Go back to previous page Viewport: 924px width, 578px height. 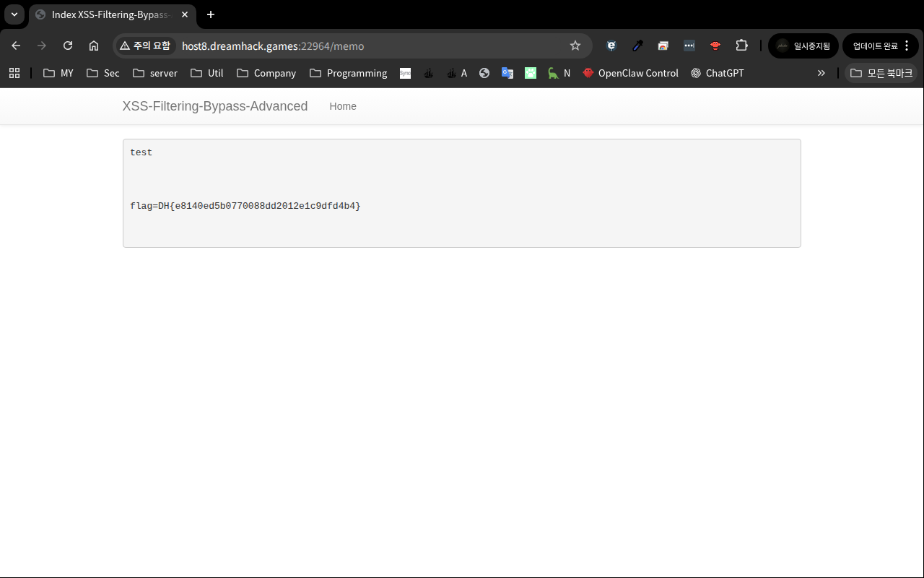(16, 46)
